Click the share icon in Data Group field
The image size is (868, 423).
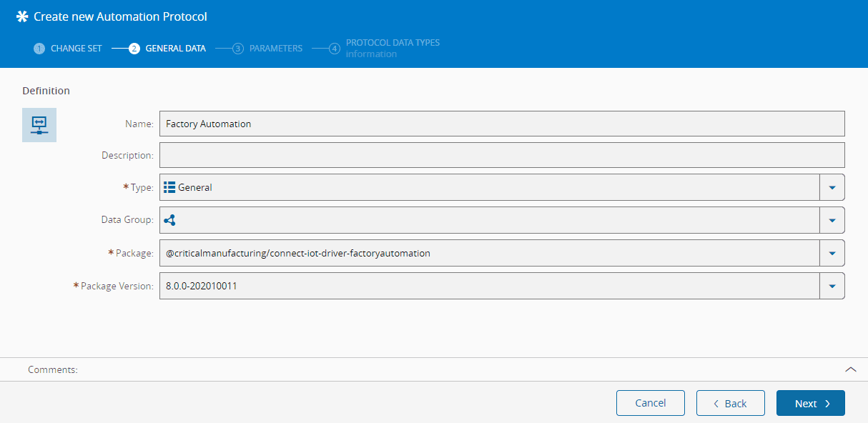coord(169,220)
